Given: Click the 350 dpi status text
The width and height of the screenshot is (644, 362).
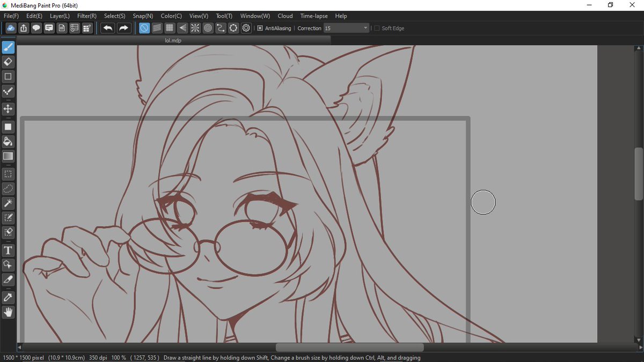Looking at the screenshot, I should 97,358.
